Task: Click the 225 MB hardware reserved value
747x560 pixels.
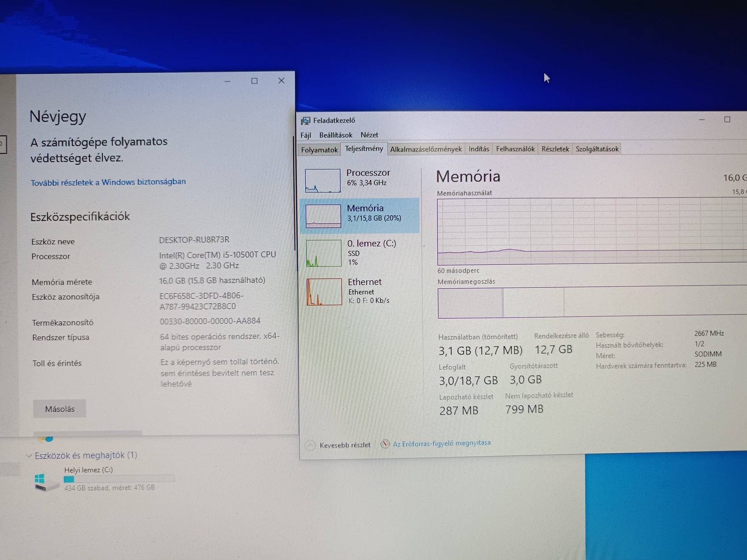Action: pyautogui.click(x=705, y=364)
